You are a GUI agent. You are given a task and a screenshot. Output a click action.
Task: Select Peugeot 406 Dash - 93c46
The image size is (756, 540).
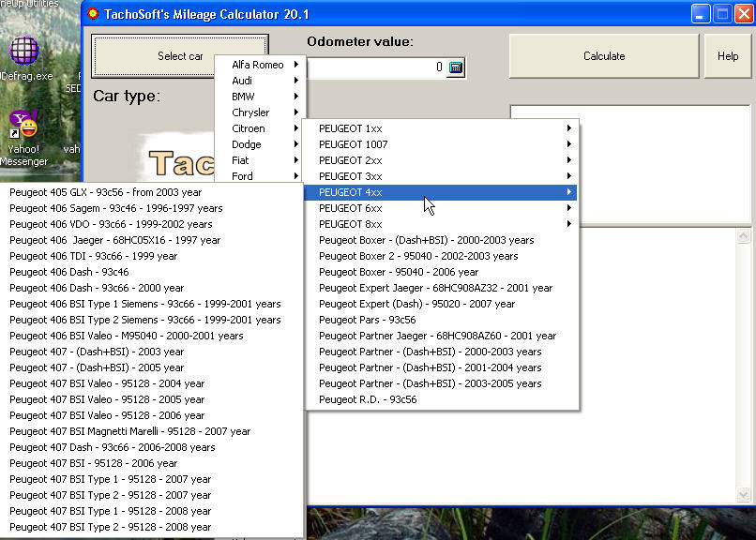click(151, 271)
